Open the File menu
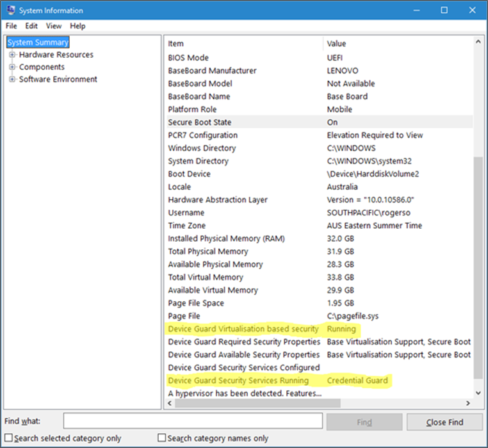 [11, 26]
